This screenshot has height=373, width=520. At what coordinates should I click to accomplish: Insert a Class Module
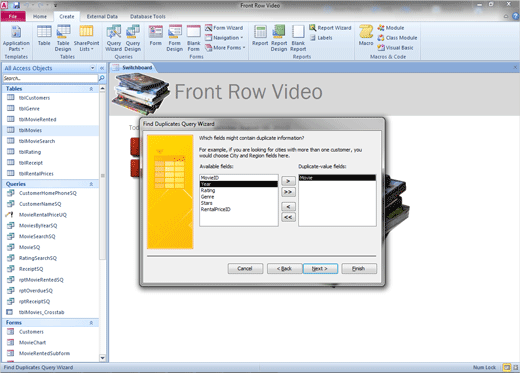tap(397, 38)
